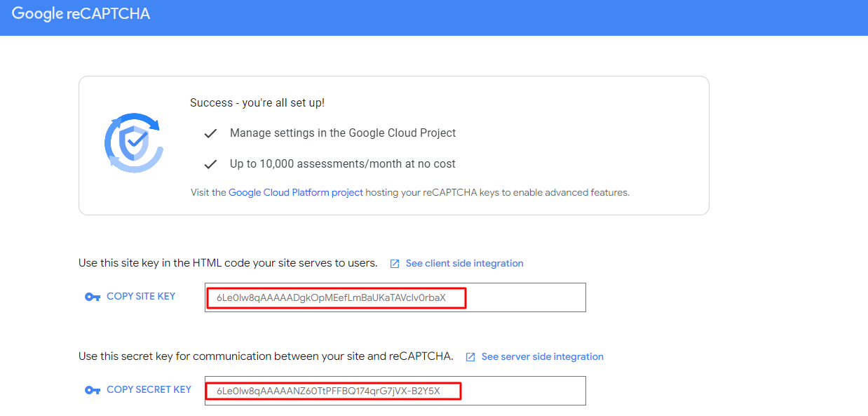The image size is (868, 416).
Task: Click the 'Use this secret key' instruction text
Action: pos(266,356)
